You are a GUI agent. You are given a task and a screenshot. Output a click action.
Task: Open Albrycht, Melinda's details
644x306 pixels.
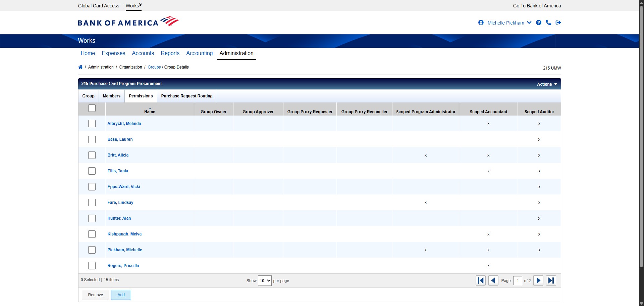(x=124, y=124)
